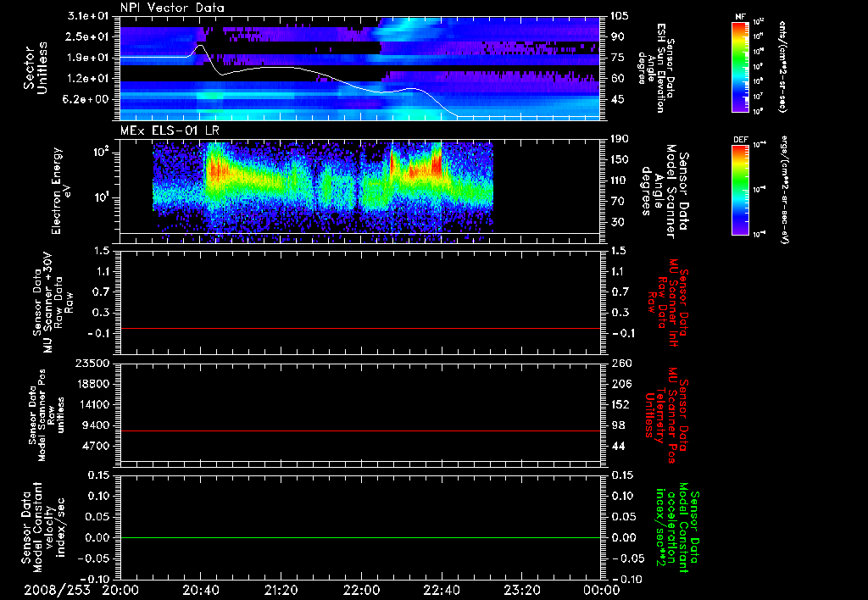
Task: Click the 44 telemetry tick label
Action: click(617, 446)
